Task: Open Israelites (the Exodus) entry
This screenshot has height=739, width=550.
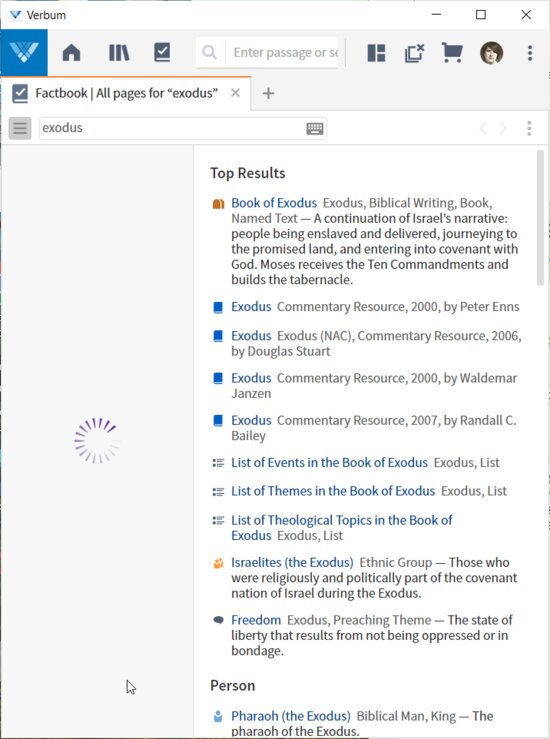Action: click(292, 563)
